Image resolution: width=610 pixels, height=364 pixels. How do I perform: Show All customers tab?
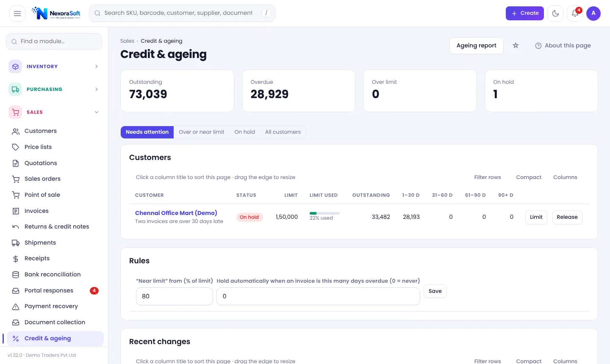[x=283, y=132]
